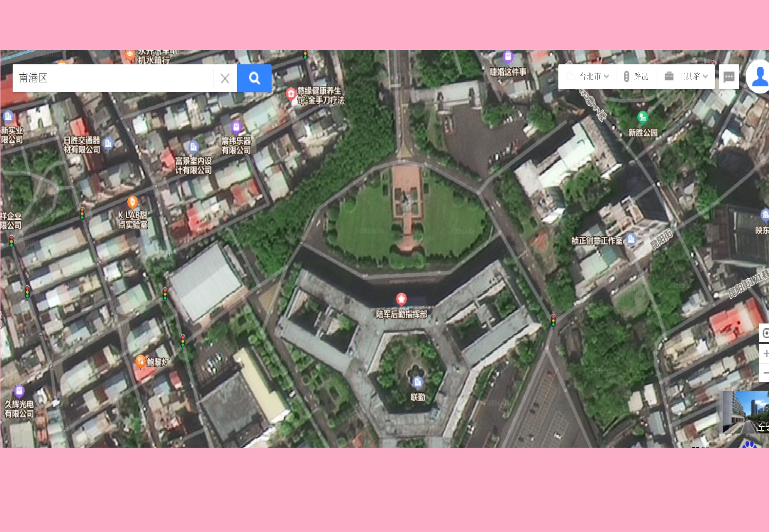
Task: Click the 新胜公园 text label
Action: 643,133
